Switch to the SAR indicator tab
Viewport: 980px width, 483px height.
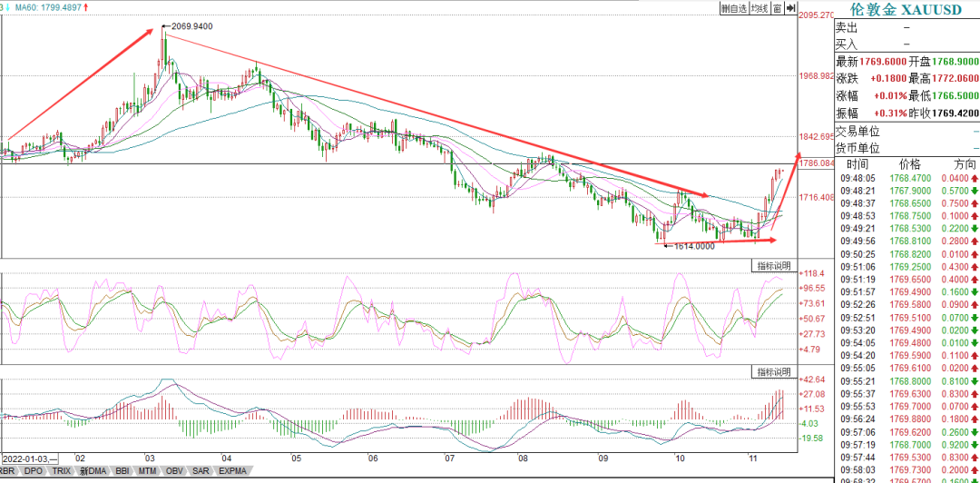201,471
